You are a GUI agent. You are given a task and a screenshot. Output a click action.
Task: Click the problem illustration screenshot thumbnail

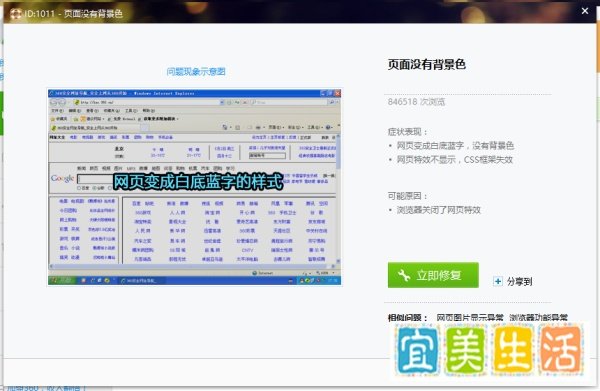194,187
